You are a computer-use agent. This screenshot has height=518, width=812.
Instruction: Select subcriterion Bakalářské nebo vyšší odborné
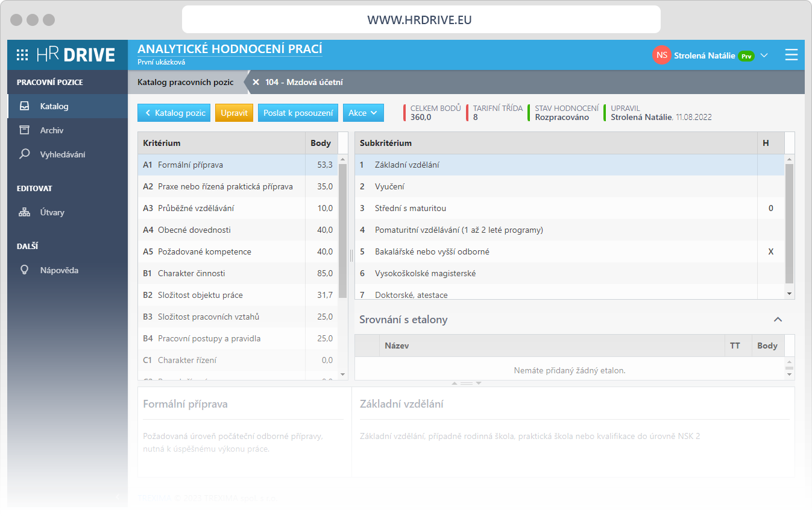[432, 251]
